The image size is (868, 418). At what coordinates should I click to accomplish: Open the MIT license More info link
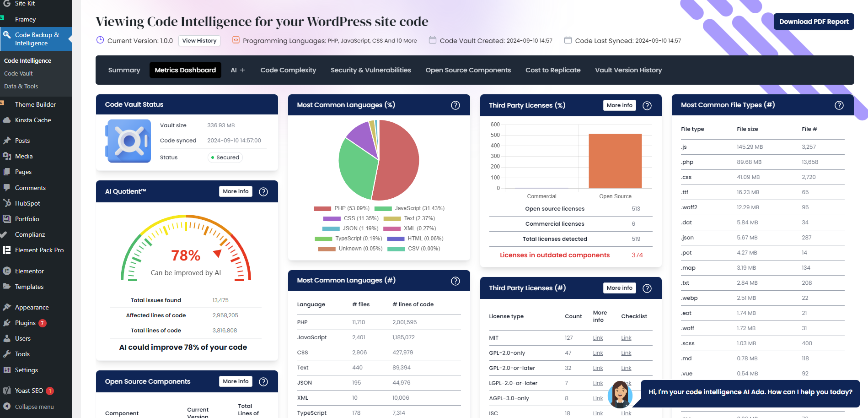598,338
